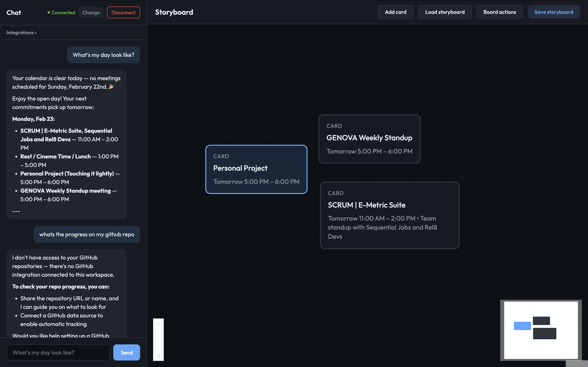Expand the Integrations section
The width and height of the screenshot is (588, 367).
(21, 33)
